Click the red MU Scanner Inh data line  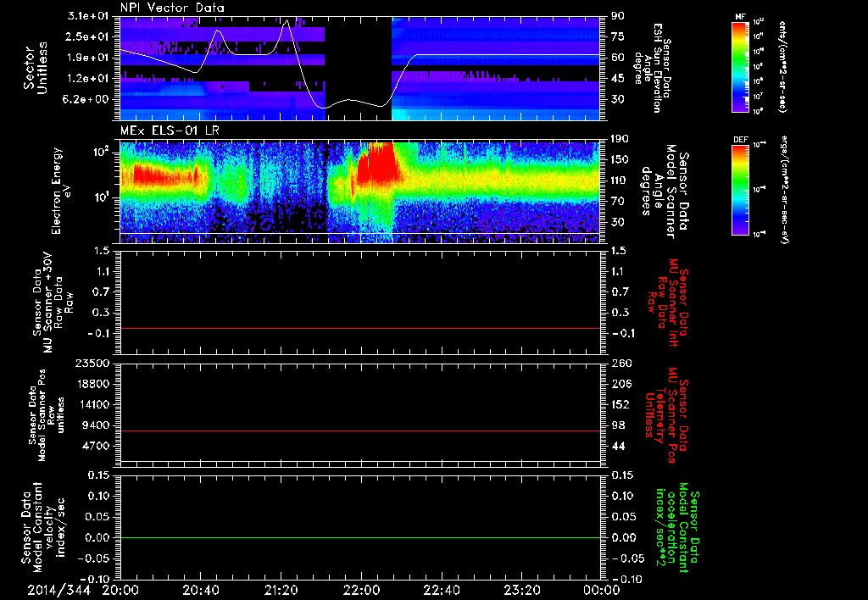[360, 328]
